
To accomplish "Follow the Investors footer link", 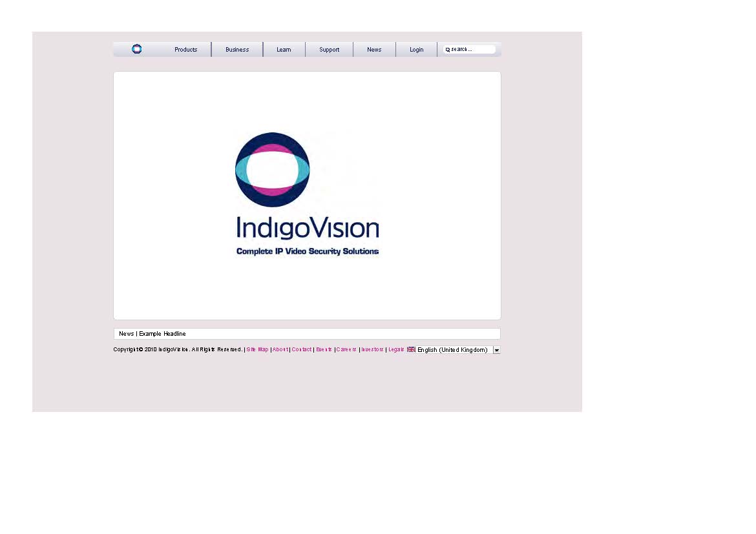I will click(373, 349).
